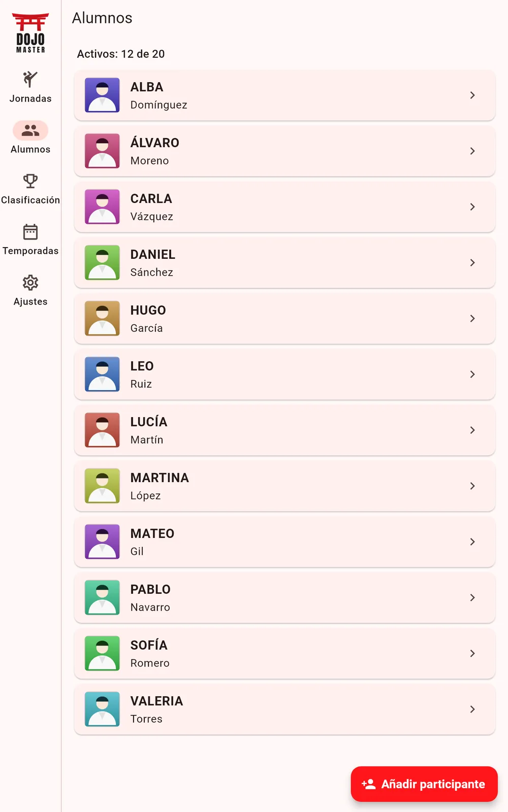The height and width of the screenshot is (812, 508).
Task: Select the ALBA name text
Action: tap(147, 87)
